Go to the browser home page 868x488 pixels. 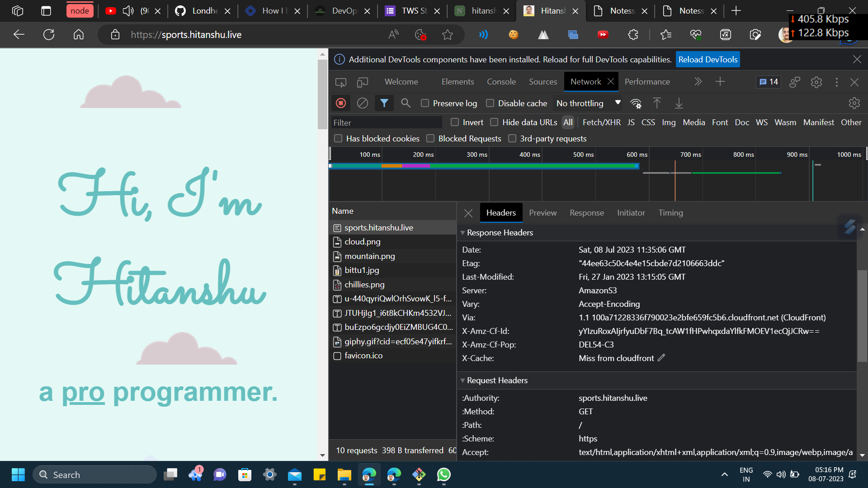[79, 35]
